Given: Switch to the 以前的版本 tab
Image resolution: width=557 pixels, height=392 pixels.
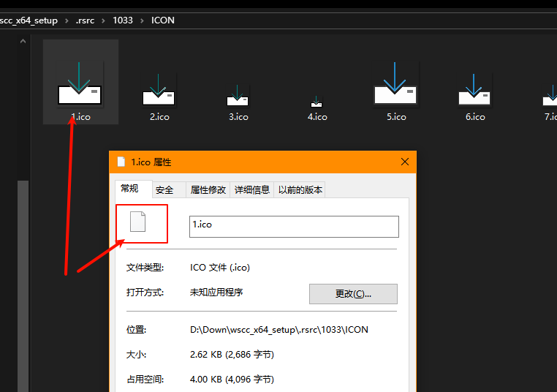Looking at the screenshot, I should point(299,190).
